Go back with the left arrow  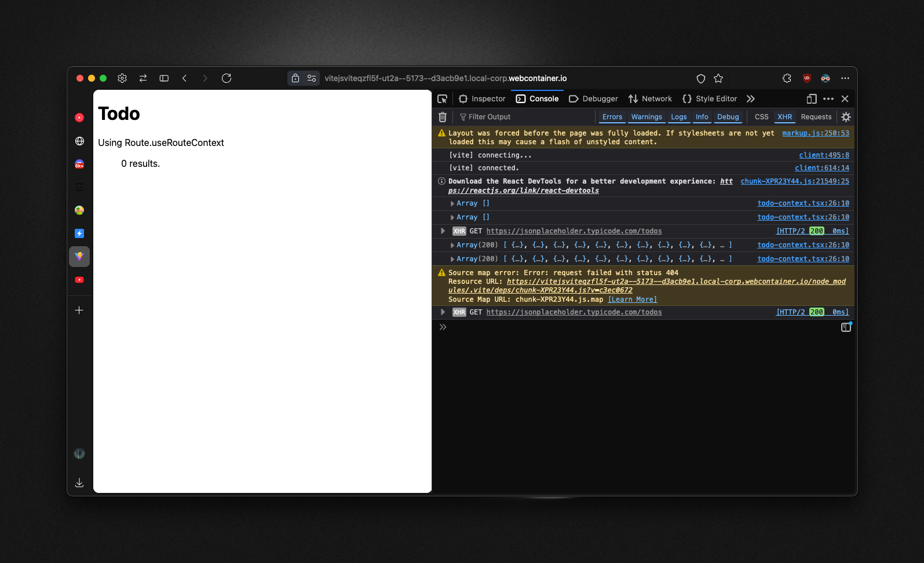point(184,78)
